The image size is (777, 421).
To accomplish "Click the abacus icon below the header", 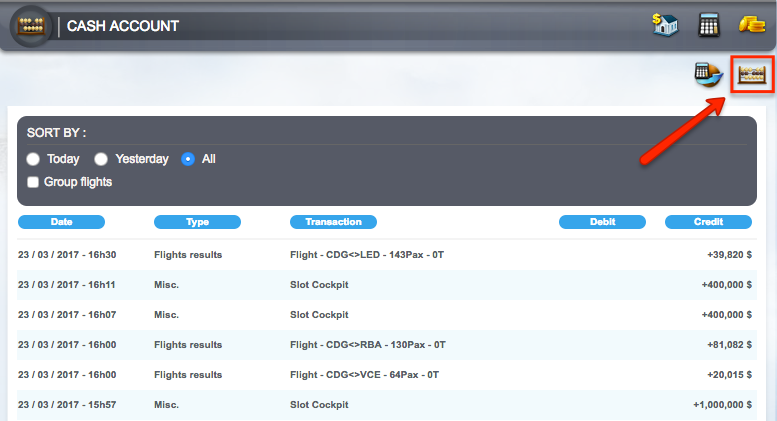I will point(752,75).
